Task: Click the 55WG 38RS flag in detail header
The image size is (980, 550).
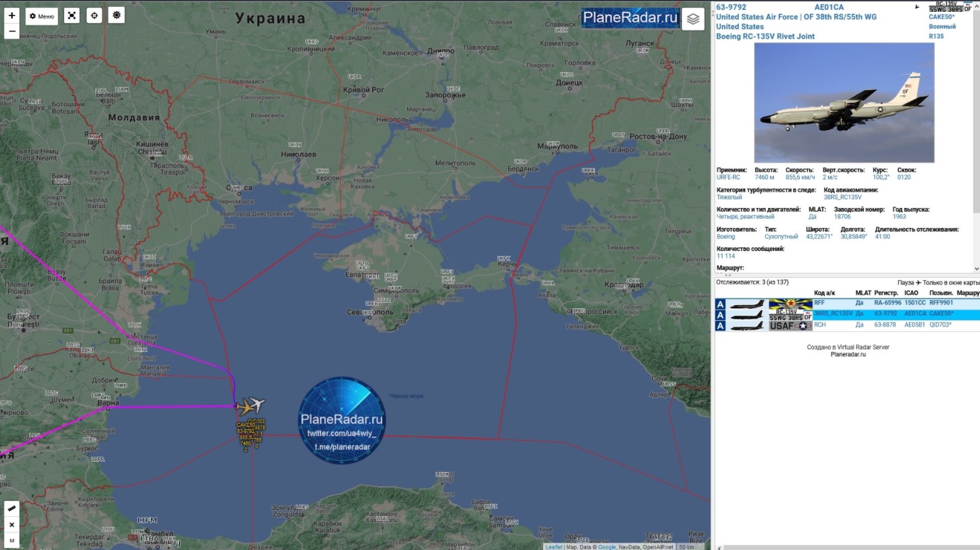Action: click(x=950, y=7)
